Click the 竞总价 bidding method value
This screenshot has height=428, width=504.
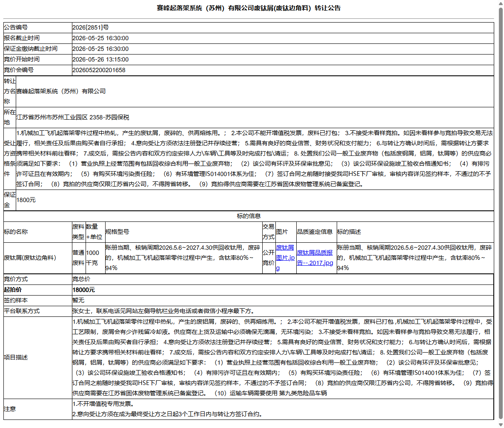pos(81,279)
